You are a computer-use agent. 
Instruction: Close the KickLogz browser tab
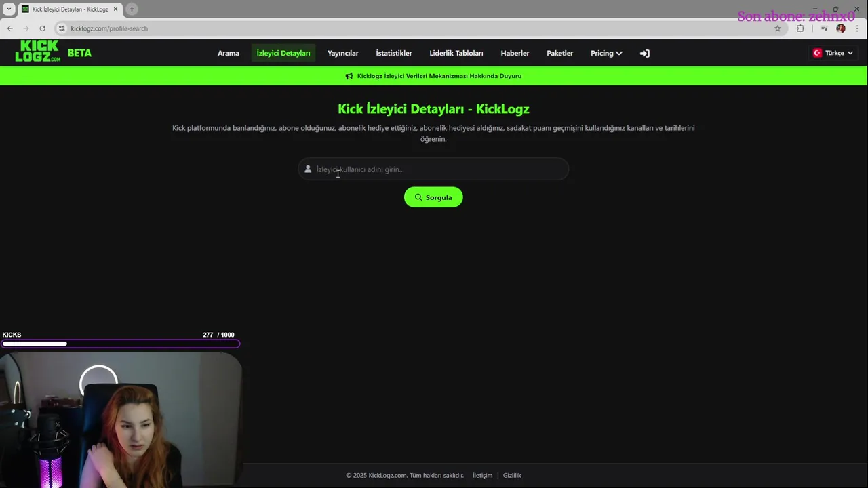[115, 9]
